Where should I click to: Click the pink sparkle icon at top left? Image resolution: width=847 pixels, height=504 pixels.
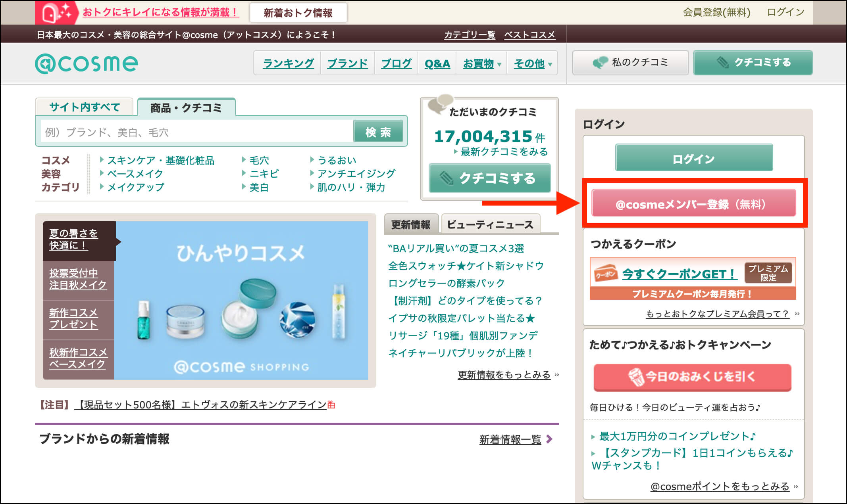(x=56, y=12)
